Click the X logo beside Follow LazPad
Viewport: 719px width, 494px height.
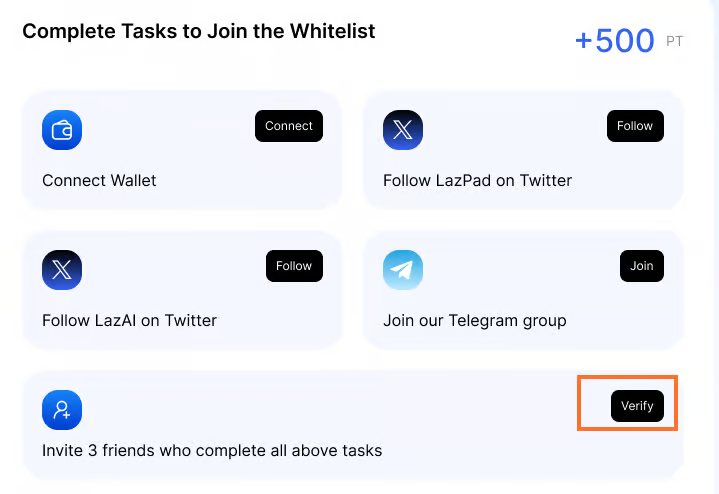pyautogui.click(x=403, y=130)
